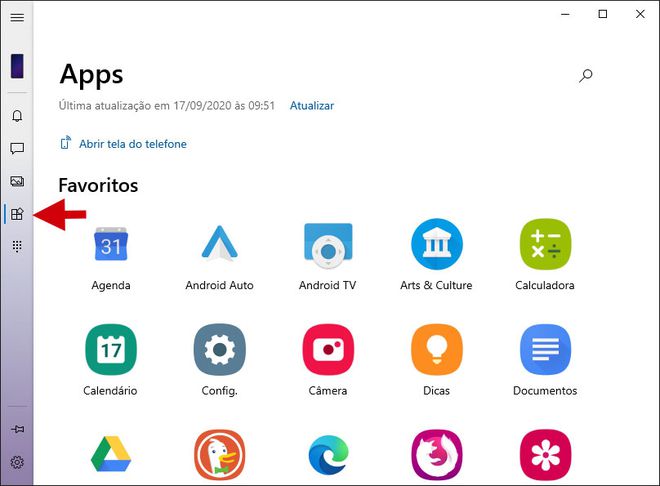Launch the Firefox Focus app icon
This screenshot has height=486, width=660.
click(437, 454)
